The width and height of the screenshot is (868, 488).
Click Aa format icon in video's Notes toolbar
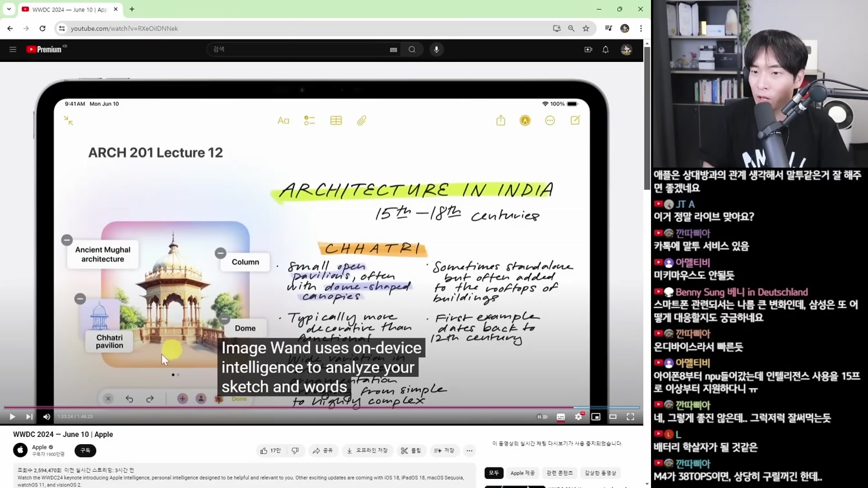click(x=284, y=121)
